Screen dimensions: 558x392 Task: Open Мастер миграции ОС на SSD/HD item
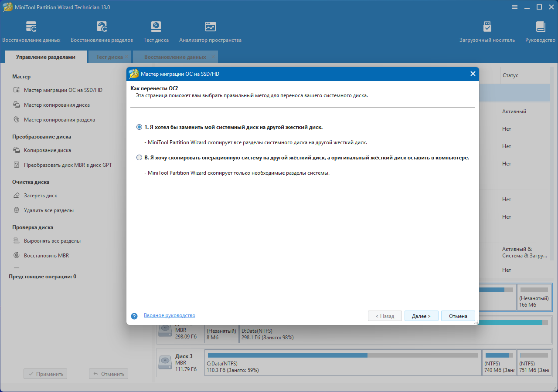point(63,90)
